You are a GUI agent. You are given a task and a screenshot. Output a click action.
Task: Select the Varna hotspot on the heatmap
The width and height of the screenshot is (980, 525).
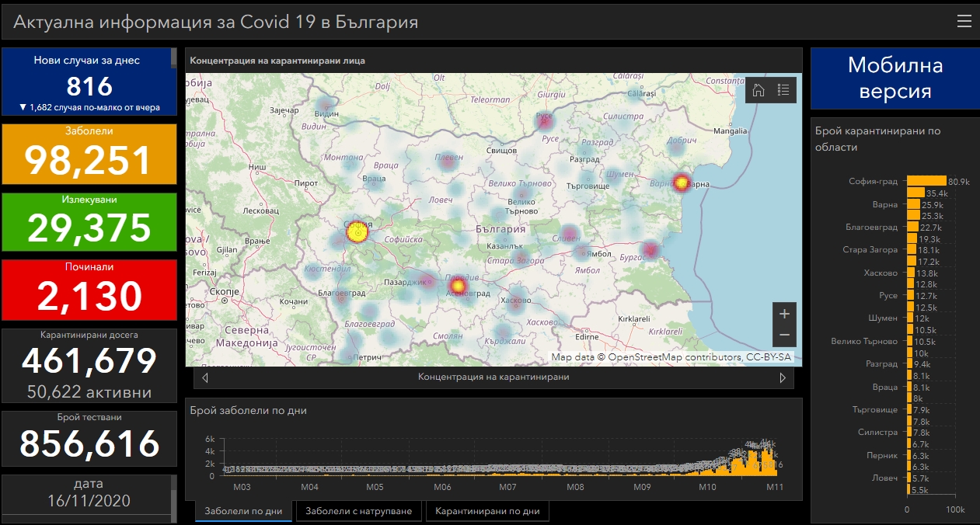click(682, 183)
